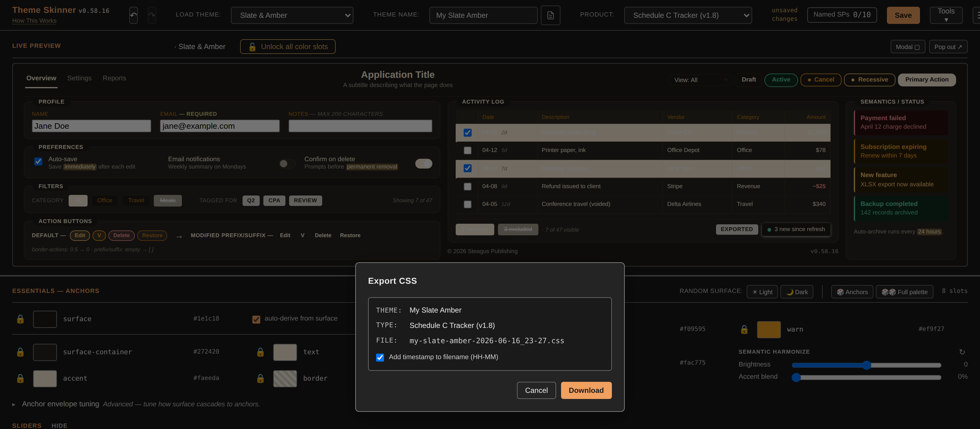Click the Active status pill
The width and height of the screenshot is (980, 429).
pyautogui.click(x=781, y=80)
